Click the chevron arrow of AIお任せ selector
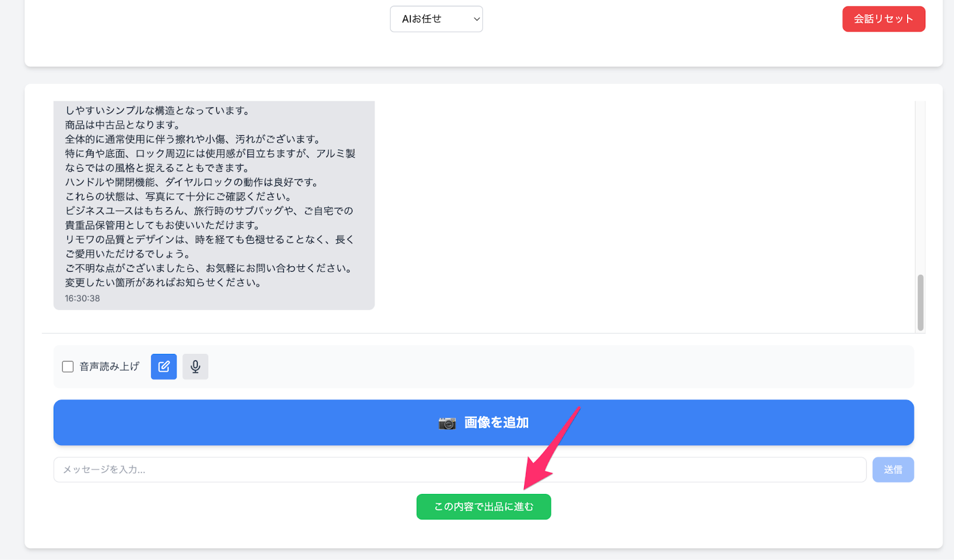The image size is (954, 560). pyautogui.click(x=476, y=19)
